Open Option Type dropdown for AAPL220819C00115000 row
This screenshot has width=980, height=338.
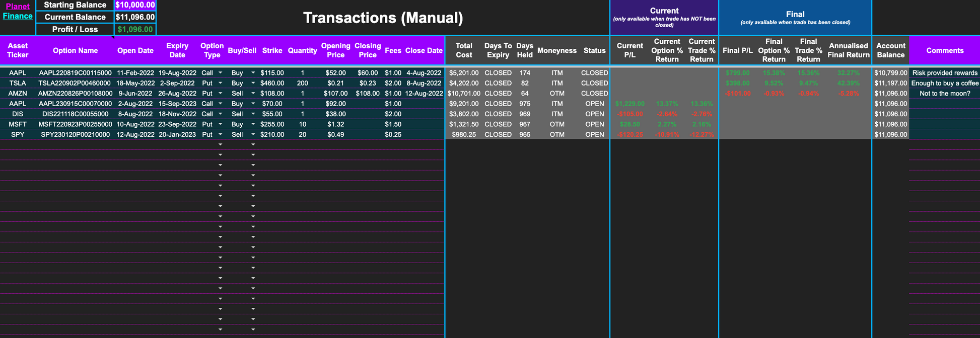coord(220,73)
